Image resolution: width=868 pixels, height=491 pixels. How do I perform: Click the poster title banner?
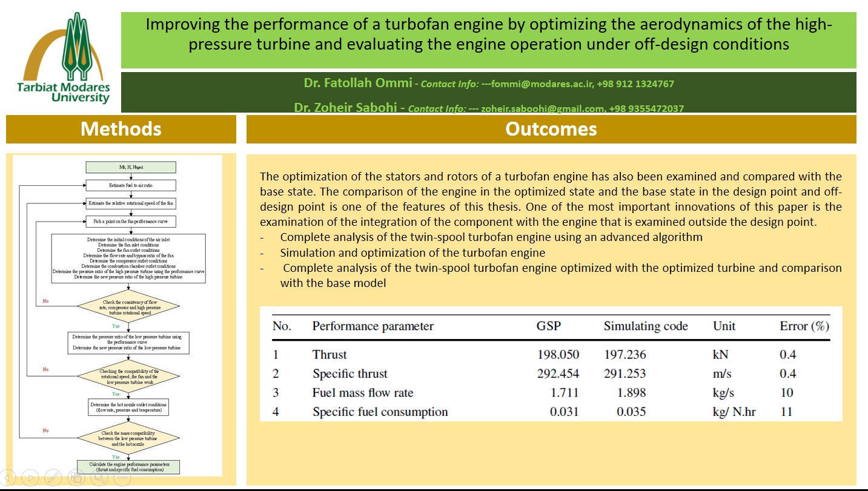pos(488,35)
